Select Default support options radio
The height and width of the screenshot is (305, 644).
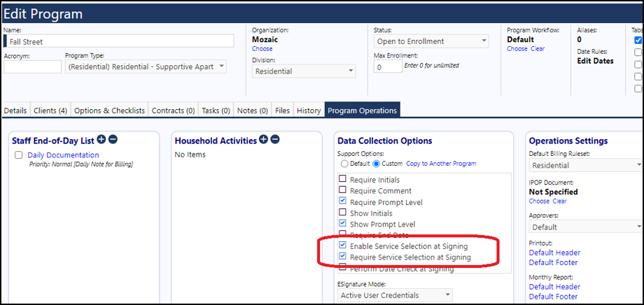[344, 164]
